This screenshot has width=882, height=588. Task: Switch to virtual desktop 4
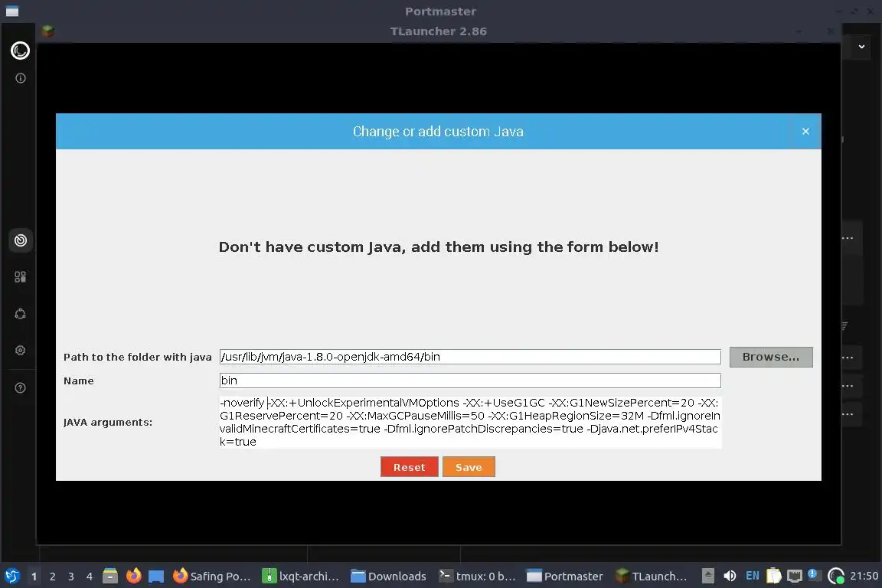coord(90,577)
